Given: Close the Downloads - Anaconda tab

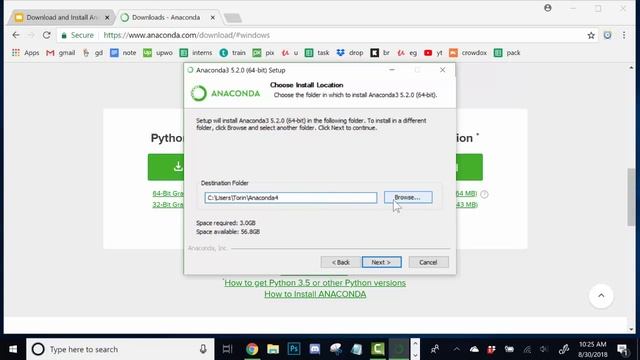Looking at the screenshot, I should (x=213, y=18).
